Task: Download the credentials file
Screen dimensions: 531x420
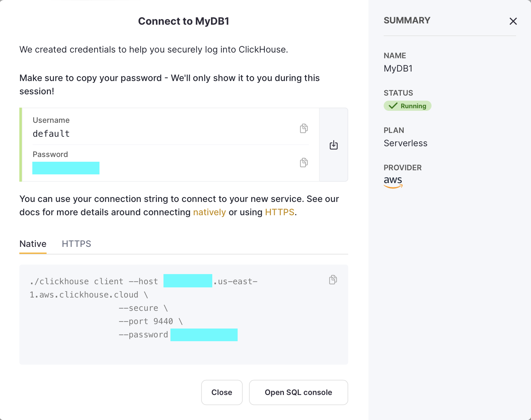Action: (x=334, y=145)
